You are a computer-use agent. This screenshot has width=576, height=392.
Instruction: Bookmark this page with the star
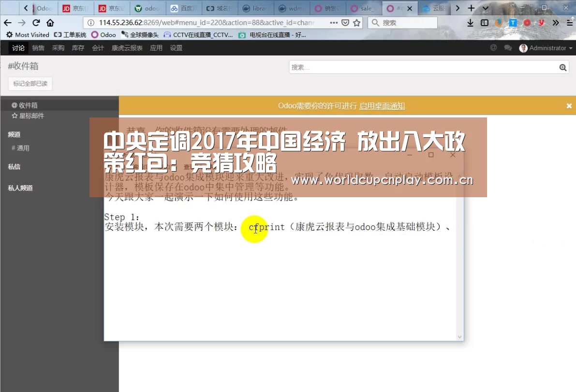357,23
